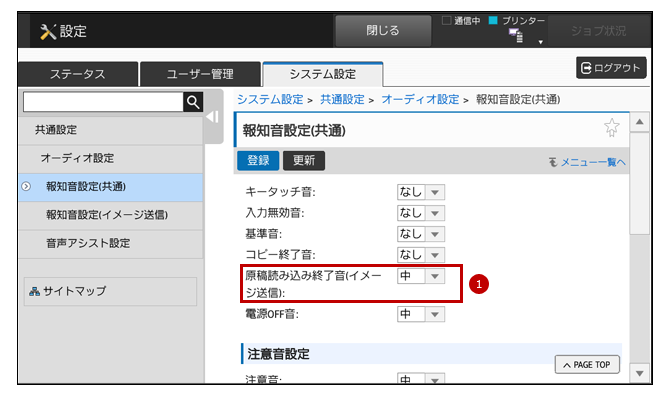Click the search magnifier icon

tap(193, 102)
